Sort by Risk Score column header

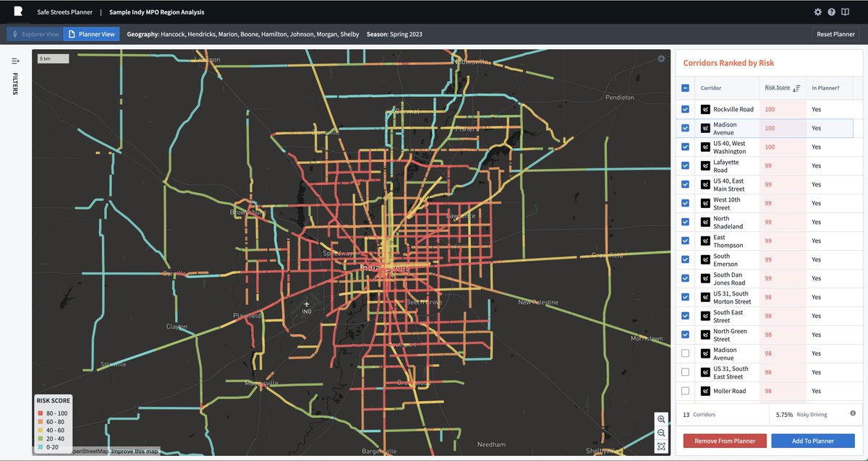(x=778, y=87)
